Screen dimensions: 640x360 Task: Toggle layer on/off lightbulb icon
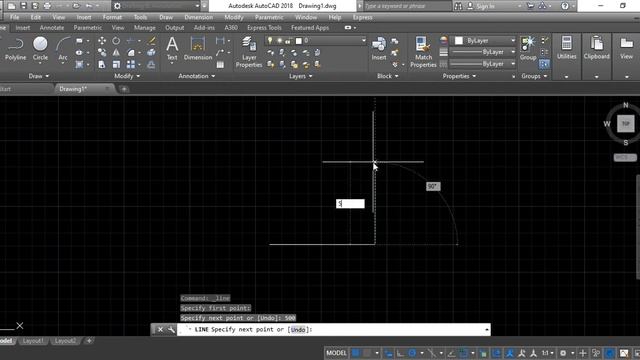coord(270,40)
